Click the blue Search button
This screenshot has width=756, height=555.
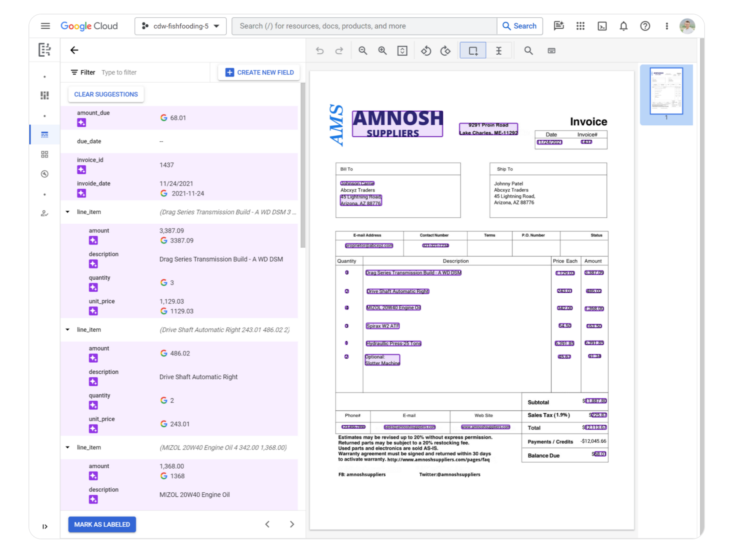coord(520,26)
